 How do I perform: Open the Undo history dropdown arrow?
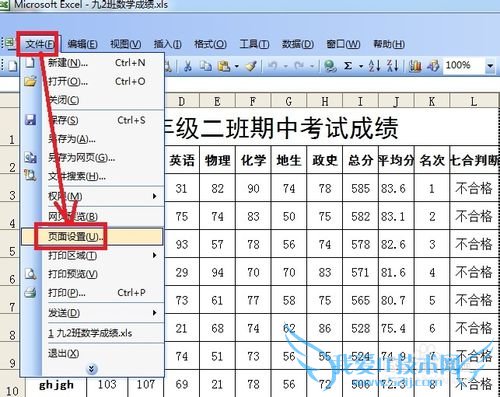pyautogui.click(x=286, y=66)
